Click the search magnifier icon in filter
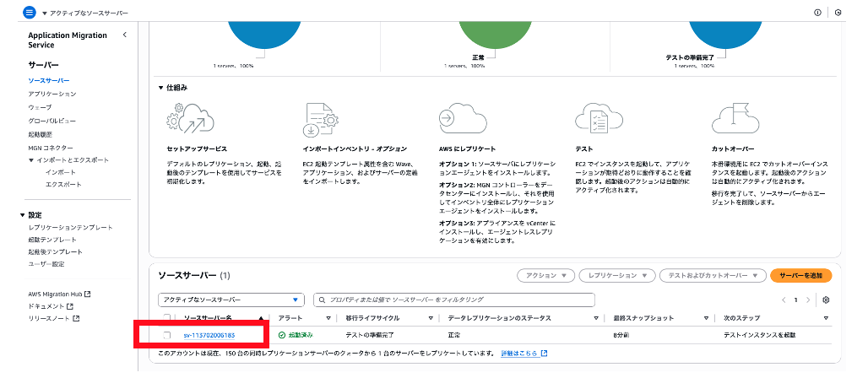Viewport: 868px width, 378px height. [x=323, y=300]
